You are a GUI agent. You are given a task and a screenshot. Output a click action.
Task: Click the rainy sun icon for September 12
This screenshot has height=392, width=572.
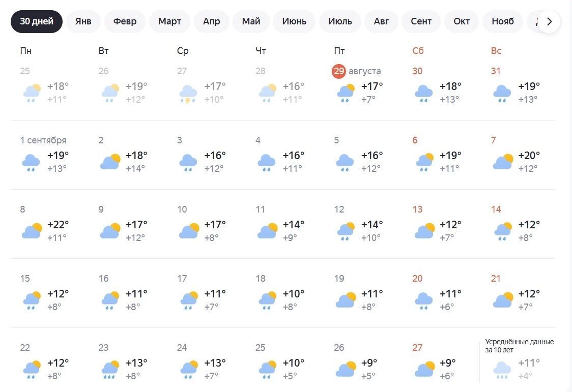point(346,231)
